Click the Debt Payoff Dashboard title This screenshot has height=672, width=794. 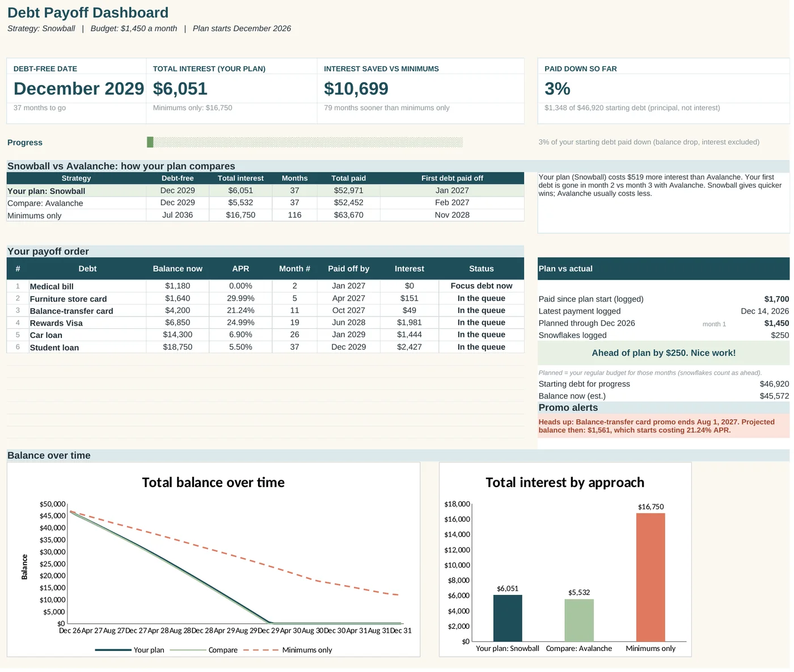point(88,12)
